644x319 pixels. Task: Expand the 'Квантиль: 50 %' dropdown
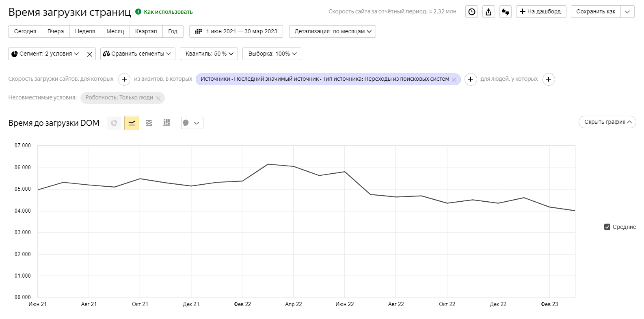tap(209, 54)
